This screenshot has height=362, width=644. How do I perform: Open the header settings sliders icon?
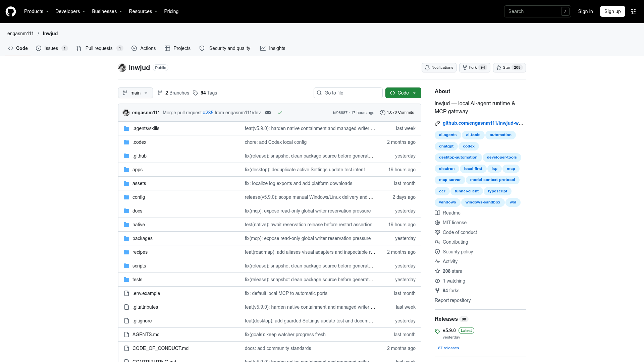[x=633, y=11]
